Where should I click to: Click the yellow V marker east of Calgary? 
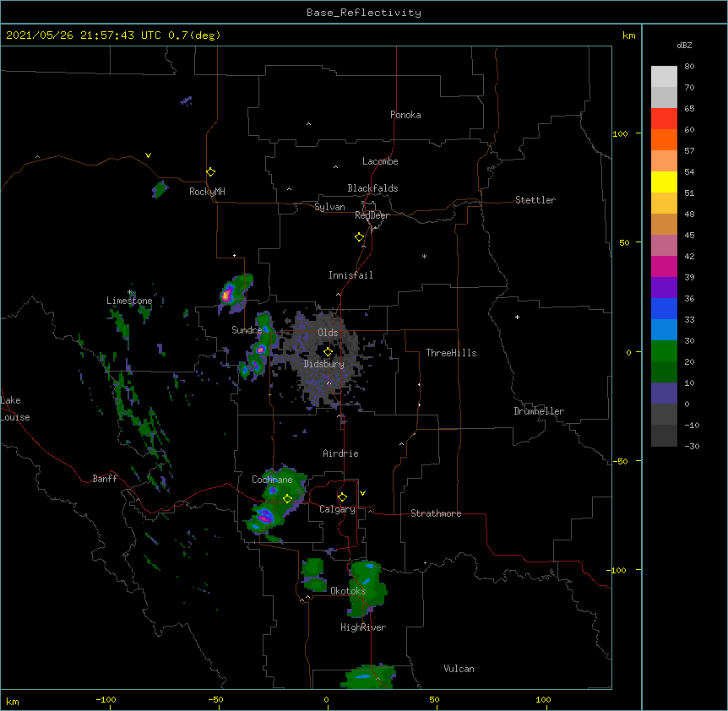(x=362, y=493)
